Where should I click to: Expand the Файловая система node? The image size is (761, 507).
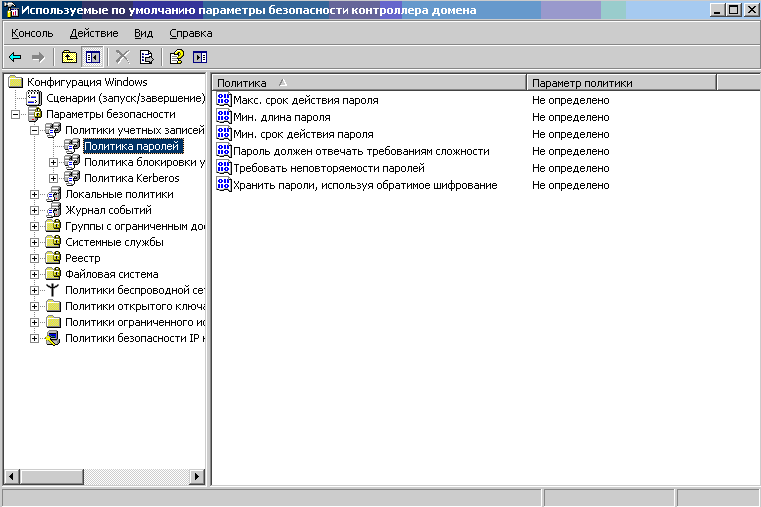(34, 275)
